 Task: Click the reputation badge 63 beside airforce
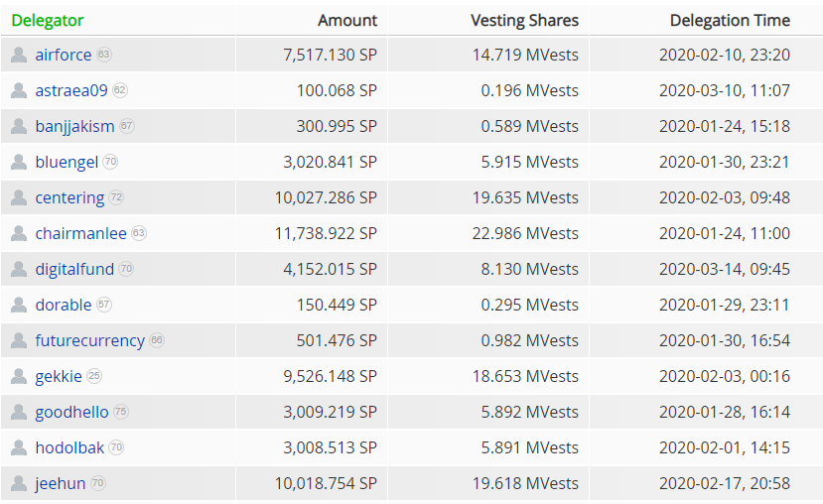click(104, 56)
